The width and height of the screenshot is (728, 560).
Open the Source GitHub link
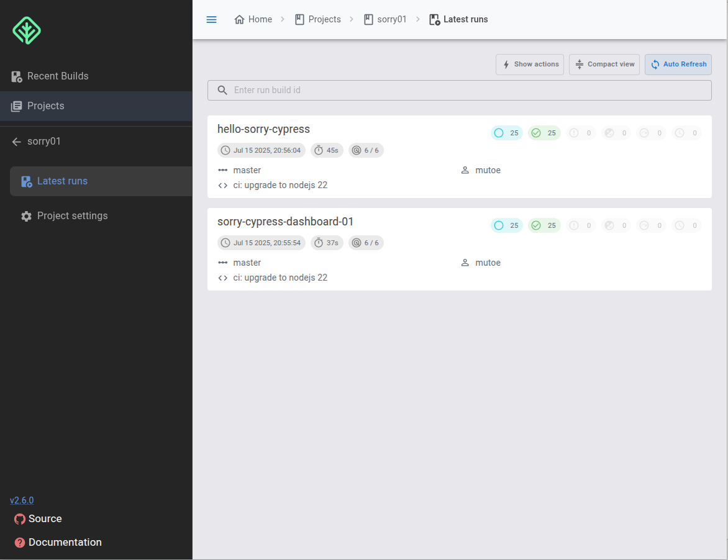[x=38, y=518]
